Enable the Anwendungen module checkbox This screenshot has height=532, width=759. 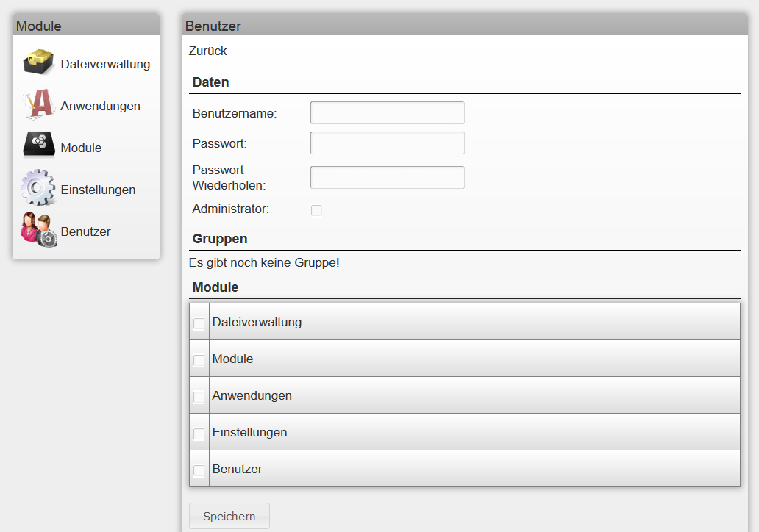coord(199,395)
